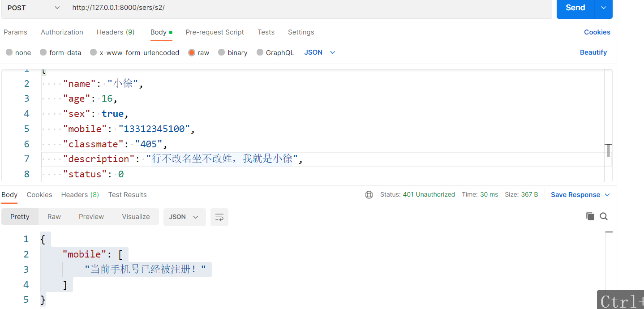Image resolution: width=644 pixels, height=309 pixels.
Task: Copy response using the copy icon
Action: pos(590,216)
